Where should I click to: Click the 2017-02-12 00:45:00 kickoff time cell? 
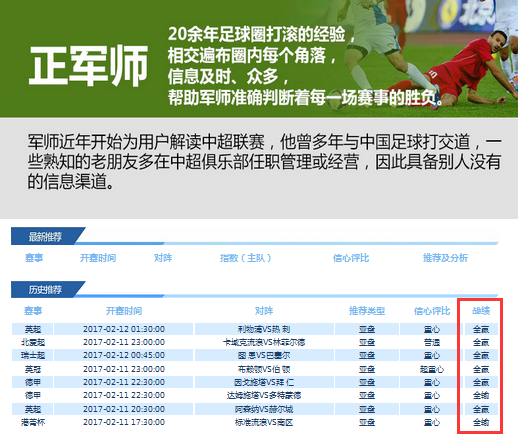pyautogui.click(x=124, y=355)
